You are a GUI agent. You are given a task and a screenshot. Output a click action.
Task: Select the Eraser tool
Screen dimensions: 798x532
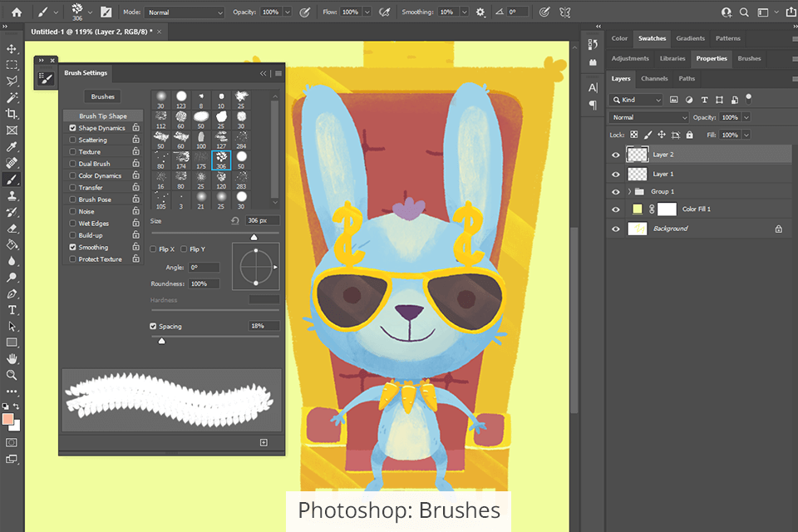11,229
